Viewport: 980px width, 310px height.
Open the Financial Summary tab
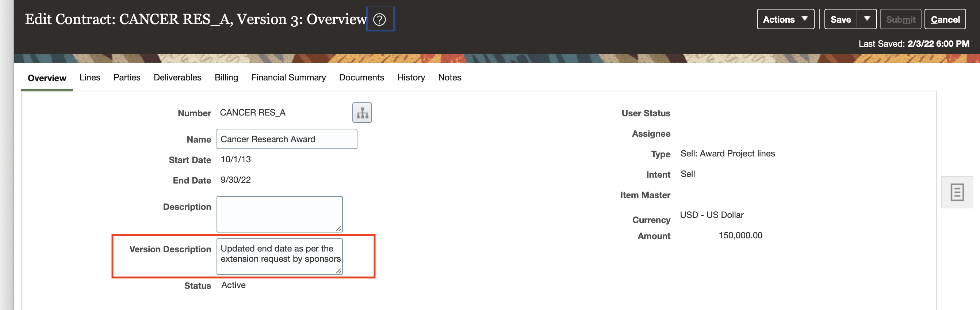tap(288, 77)
